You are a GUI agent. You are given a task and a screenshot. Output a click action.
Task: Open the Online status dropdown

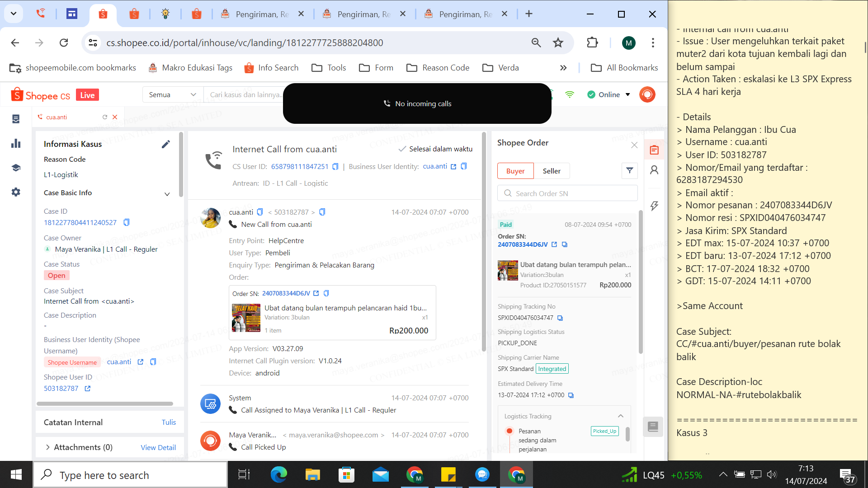tap(627, 94)
